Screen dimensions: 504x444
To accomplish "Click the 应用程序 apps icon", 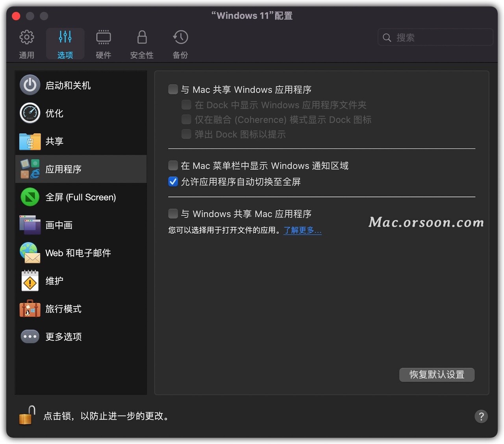I will (30, 169).
